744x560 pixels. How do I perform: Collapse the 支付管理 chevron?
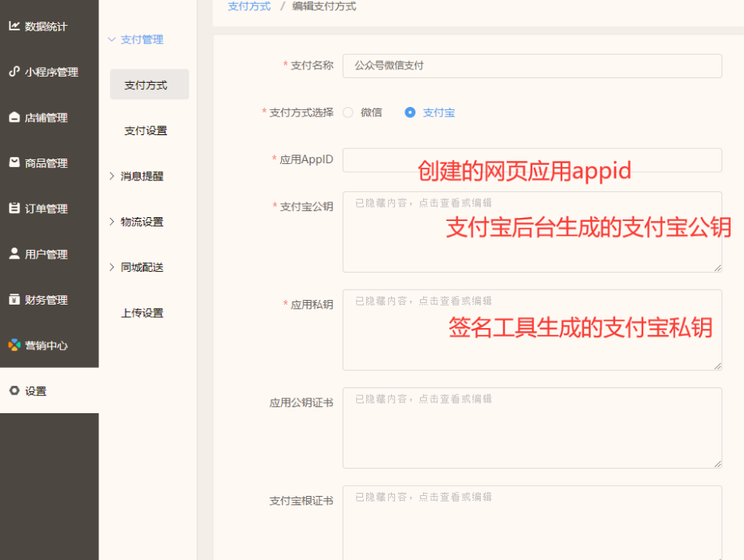pyautogui.click(x=112, y=39)
